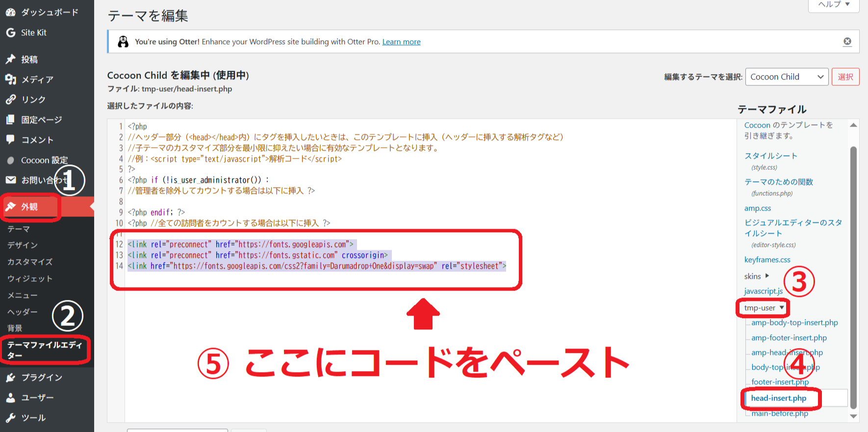This screenshot has width=868, height=432.
Task: Click the Plugins plug icon
Action: pyautogui.click(x=11, y=378)
